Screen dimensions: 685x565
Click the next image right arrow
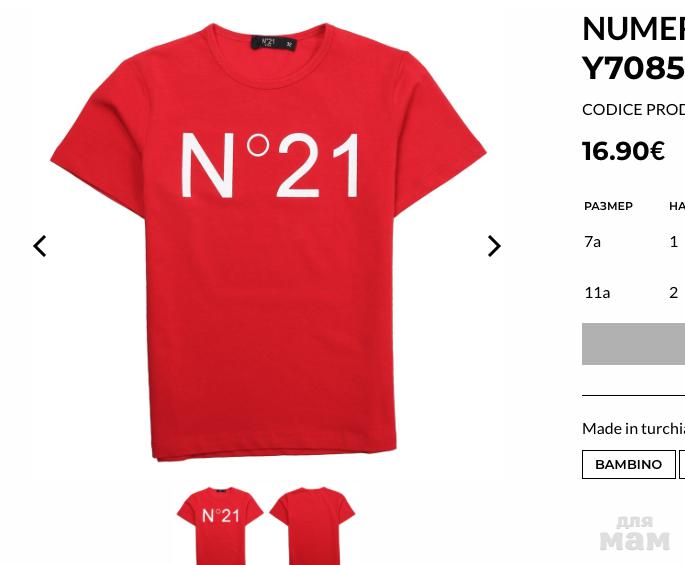[494, 246]
